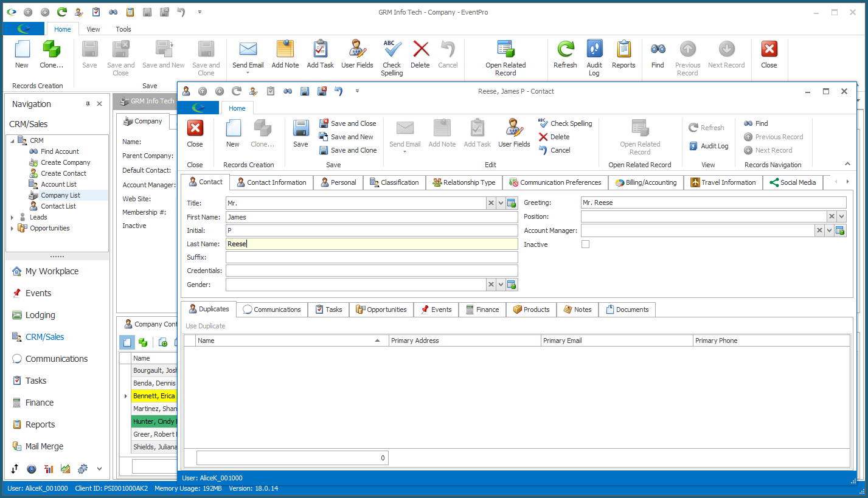This screenshot has height=498, width=868.
Task: Open the Title dropdown arrow
Action: 501,203
